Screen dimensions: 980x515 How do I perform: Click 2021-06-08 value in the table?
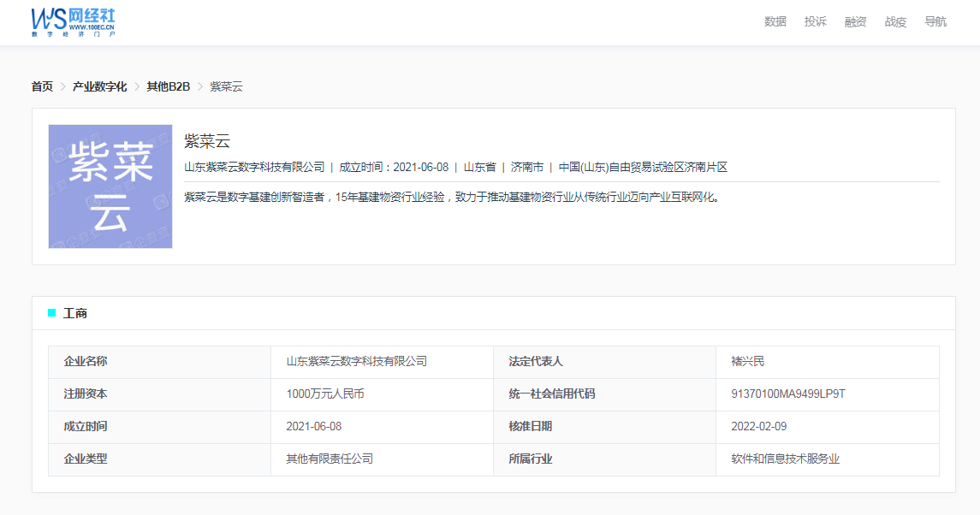(314, 426)
